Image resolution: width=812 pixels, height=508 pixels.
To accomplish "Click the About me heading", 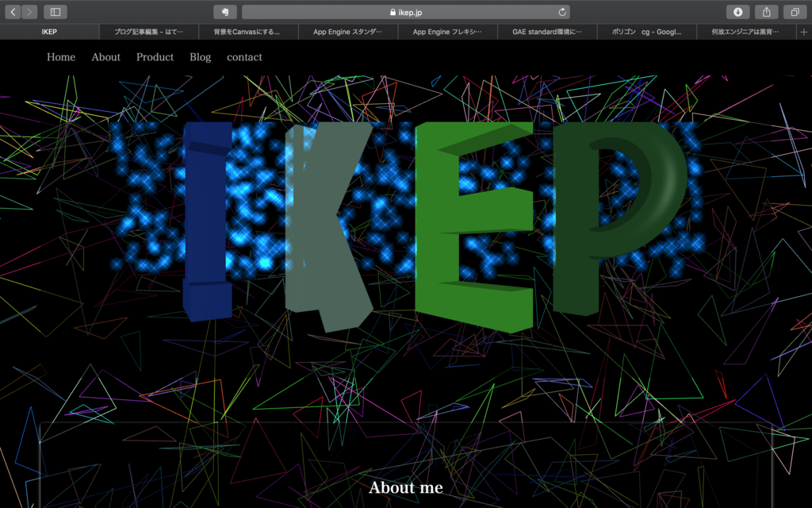I will click(x=406, y=487).
